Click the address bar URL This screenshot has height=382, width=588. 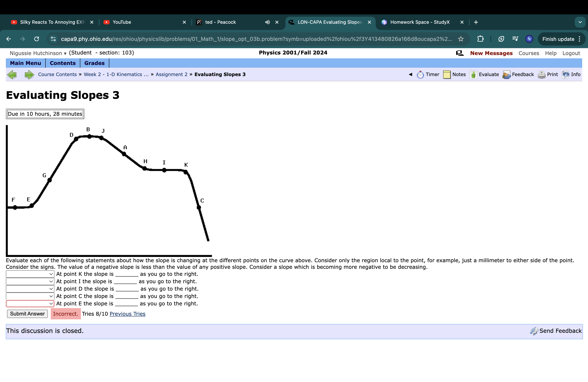[256, 39]
